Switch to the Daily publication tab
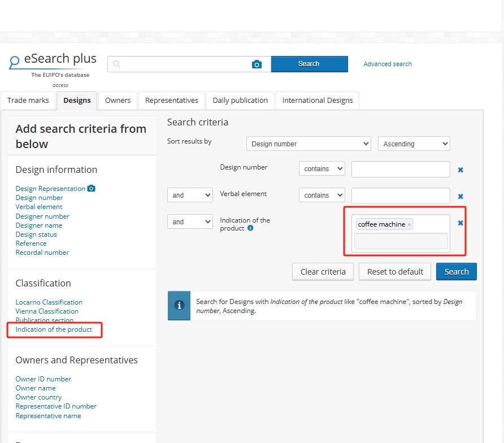Image resolution: width=504 pixels, height=443 pixels. point(240,101)
